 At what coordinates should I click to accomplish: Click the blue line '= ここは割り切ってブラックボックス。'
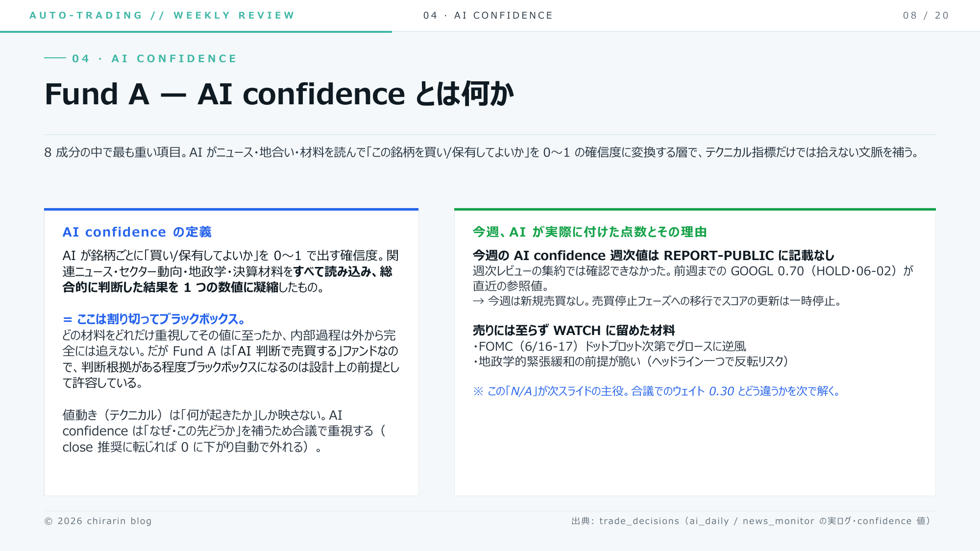154,319
